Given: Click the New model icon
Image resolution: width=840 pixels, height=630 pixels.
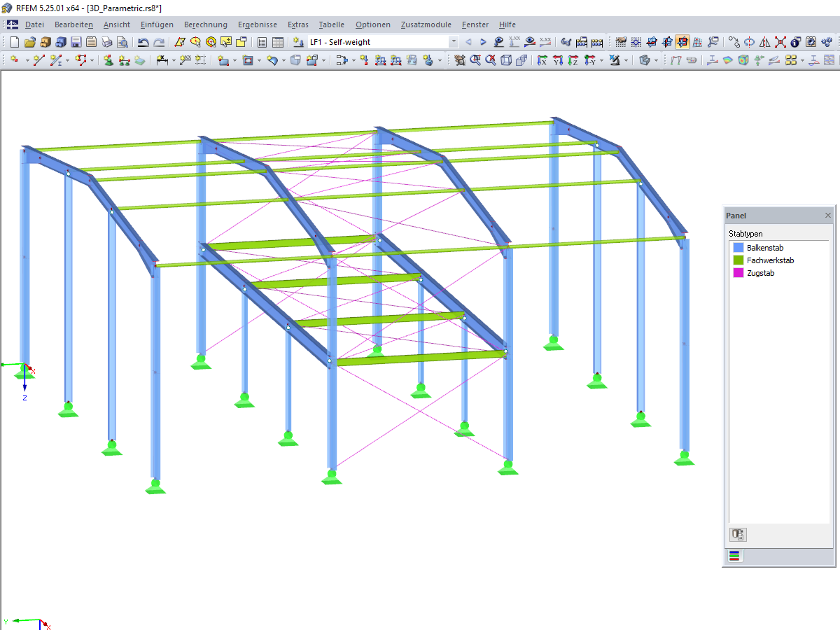Looking at the screenshot, I should tap(15, 42).
